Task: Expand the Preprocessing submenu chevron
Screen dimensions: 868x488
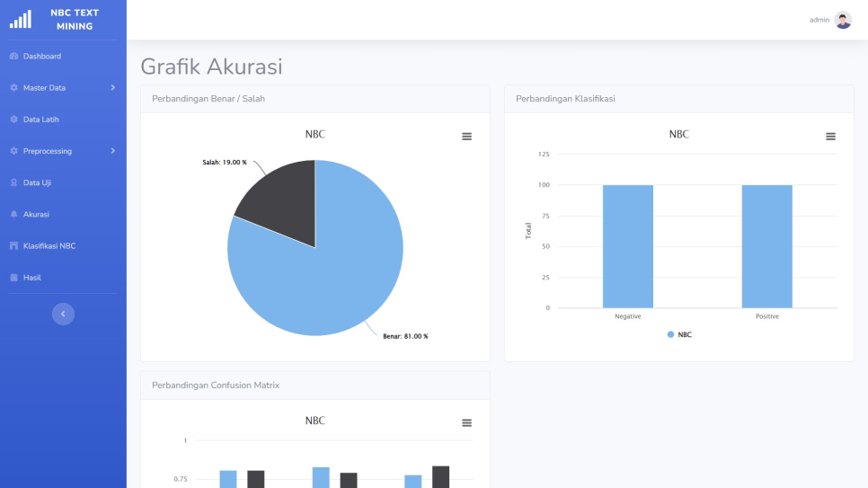Action: pos(112,151)
